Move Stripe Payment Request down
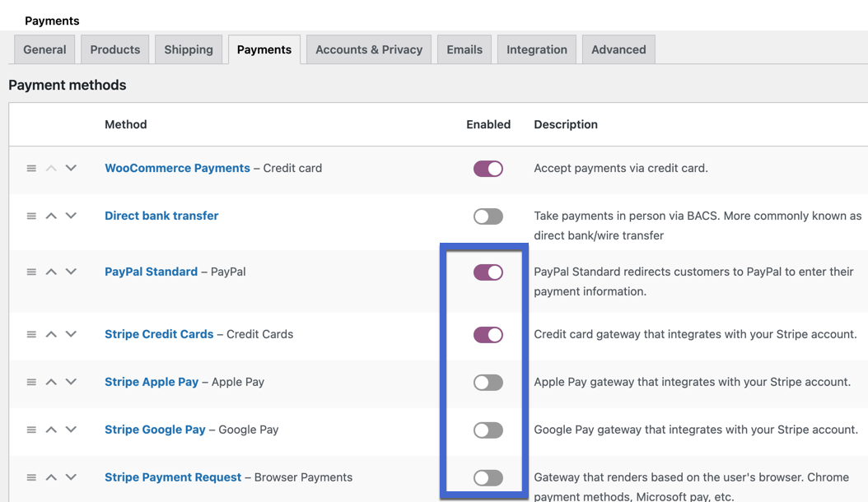Viewport: 868px width, 502px height. coord(71,477)
